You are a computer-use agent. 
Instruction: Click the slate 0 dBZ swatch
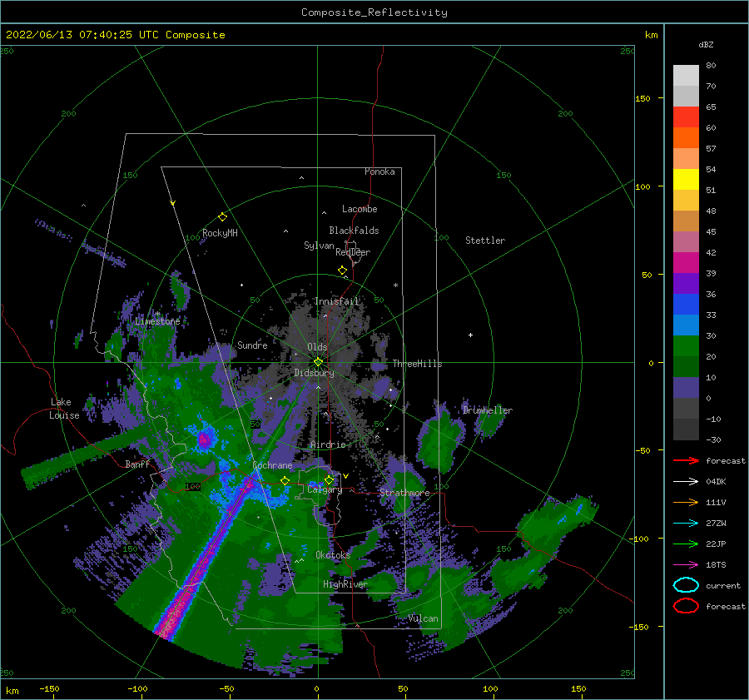click(686, 388)
